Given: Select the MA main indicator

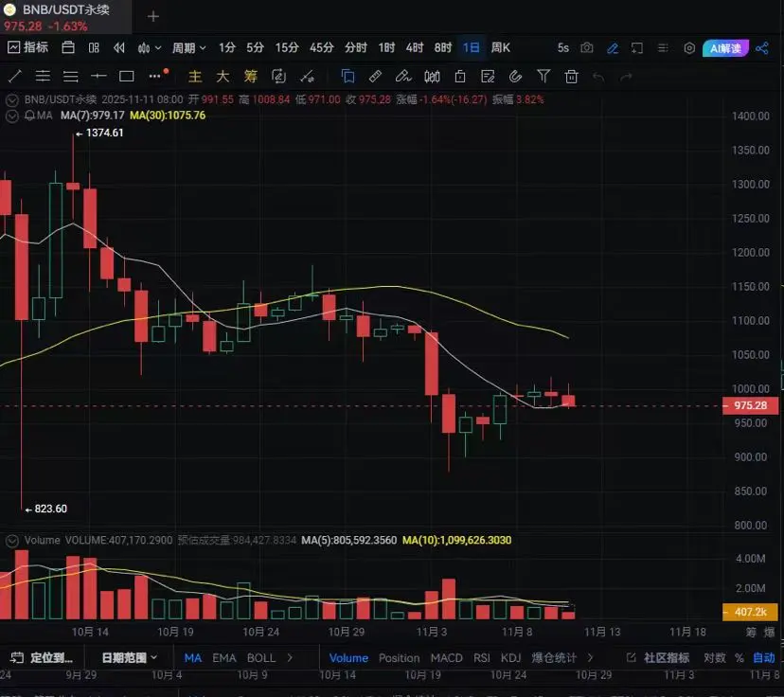Looking at the screenshot, I should pos(193,658).
